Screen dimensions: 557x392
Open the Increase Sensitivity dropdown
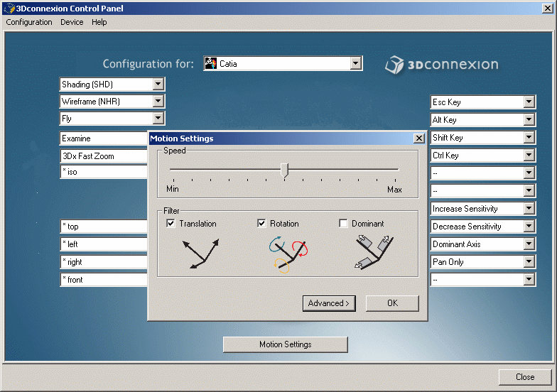529,209
